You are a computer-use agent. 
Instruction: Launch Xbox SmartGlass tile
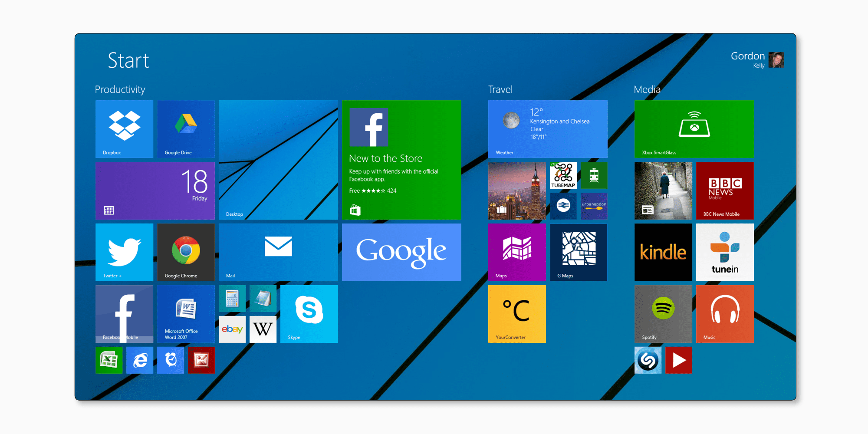tap(694, 129)
